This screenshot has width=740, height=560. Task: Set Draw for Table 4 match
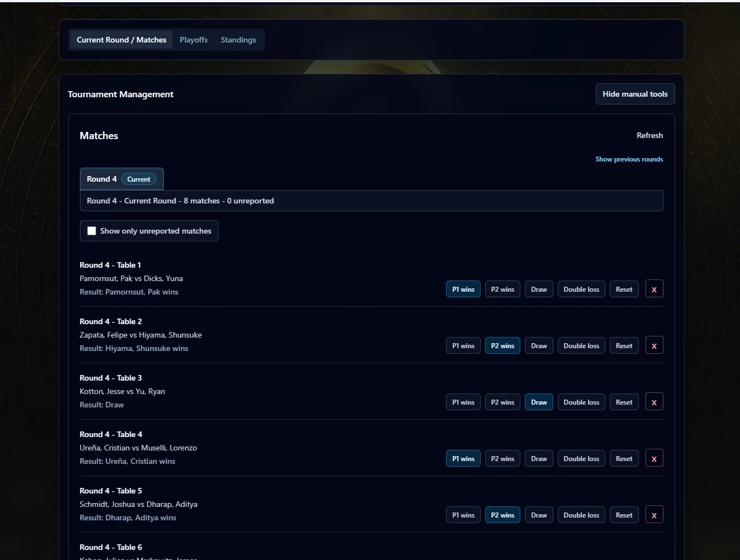539,458
